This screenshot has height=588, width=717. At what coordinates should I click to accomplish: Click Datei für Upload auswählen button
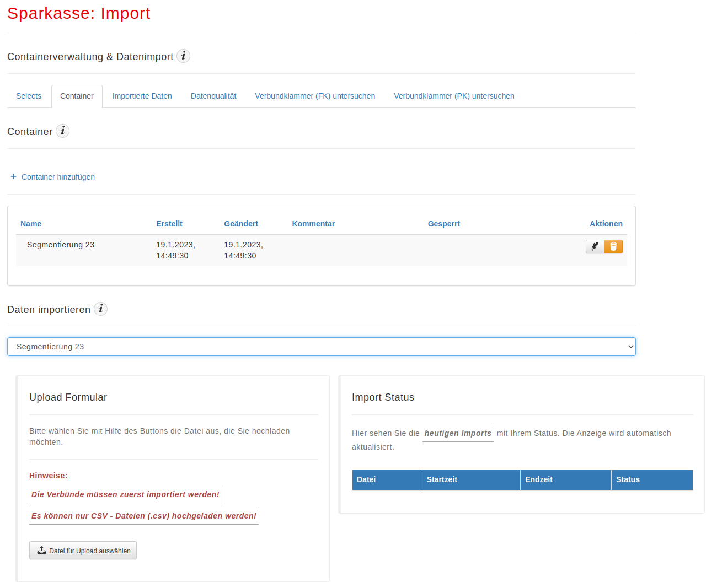click(x=83, y=551)
